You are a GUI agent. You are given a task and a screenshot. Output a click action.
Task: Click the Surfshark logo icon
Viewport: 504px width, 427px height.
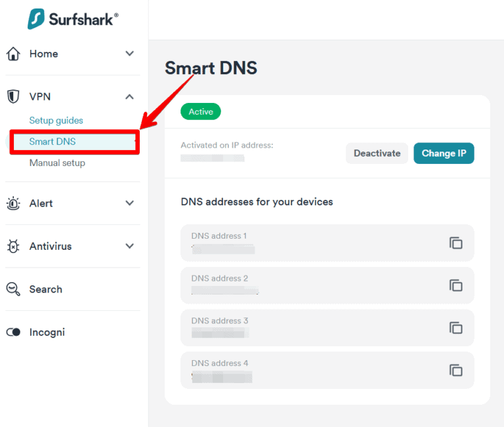point(37,18)
